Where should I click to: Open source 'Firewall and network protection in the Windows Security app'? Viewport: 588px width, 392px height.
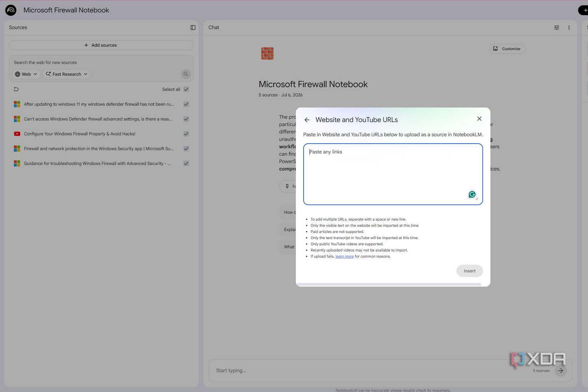click(x=99, y=149)
